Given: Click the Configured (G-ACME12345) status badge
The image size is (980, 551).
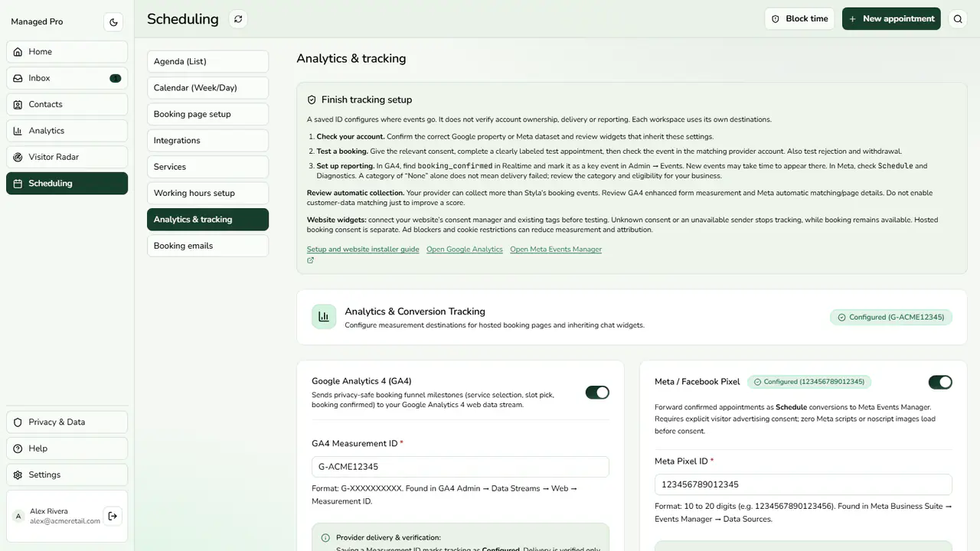Looking at the screenshot, I should (x=891, y=317).
